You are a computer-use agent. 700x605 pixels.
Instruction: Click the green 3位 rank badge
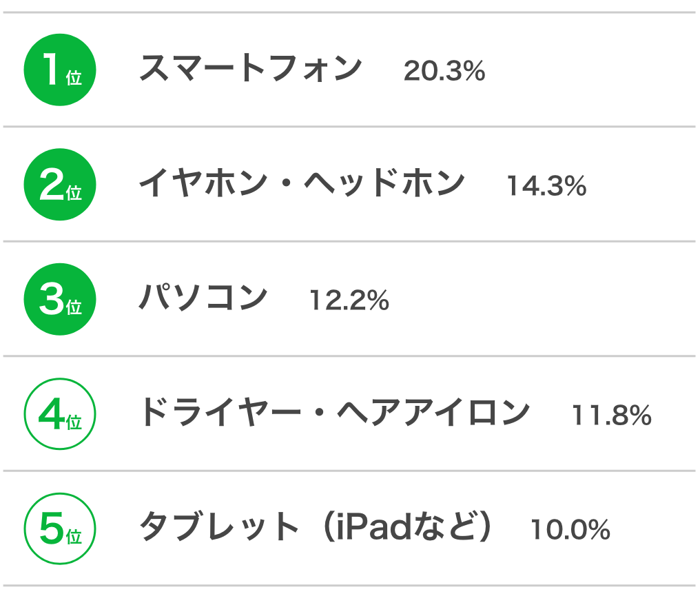(60, 299)
